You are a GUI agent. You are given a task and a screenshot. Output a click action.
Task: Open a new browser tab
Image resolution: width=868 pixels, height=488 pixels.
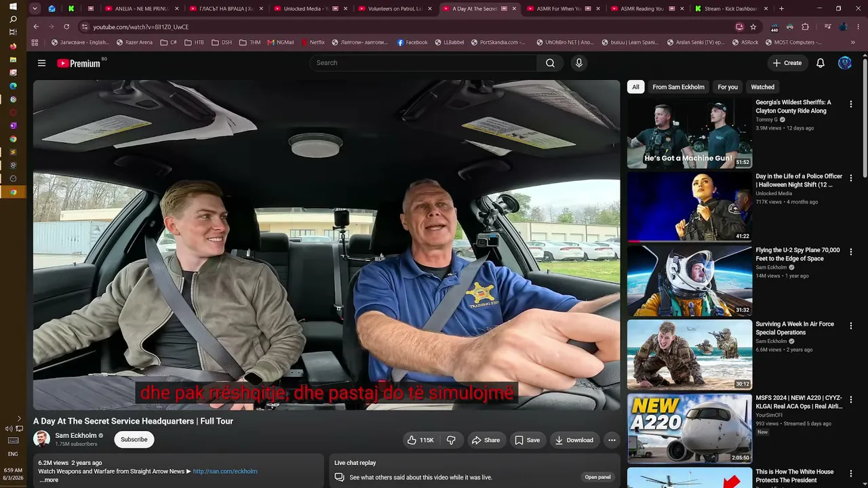pyautogui.click(x=781, y=9)
